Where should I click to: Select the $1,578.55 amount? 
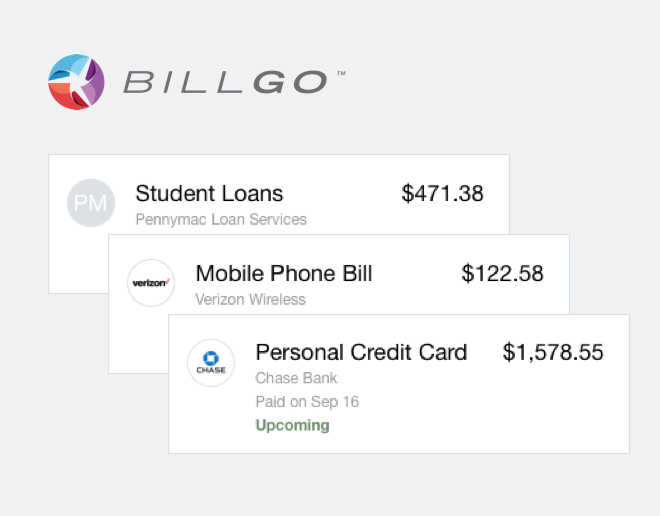(553, 352)
